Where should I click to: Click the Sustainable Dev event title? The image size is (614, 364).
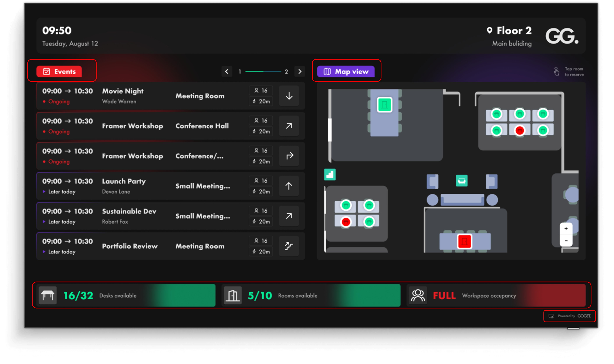[x=129, y=211]
